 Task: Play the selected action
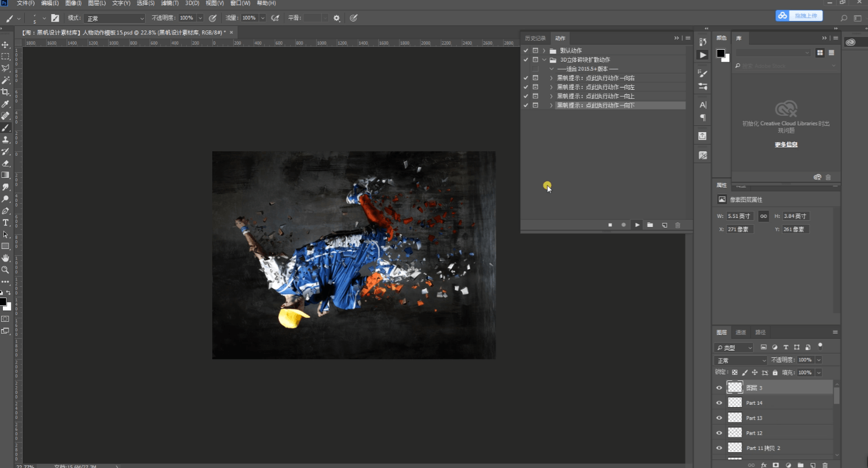(637, 225)
